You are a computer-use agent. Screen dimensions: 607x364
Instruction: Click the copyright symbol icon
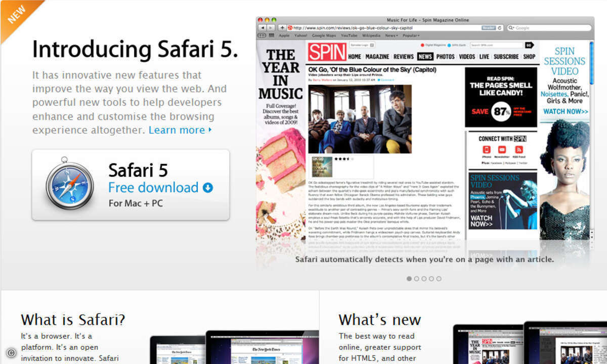click(11, 353)
